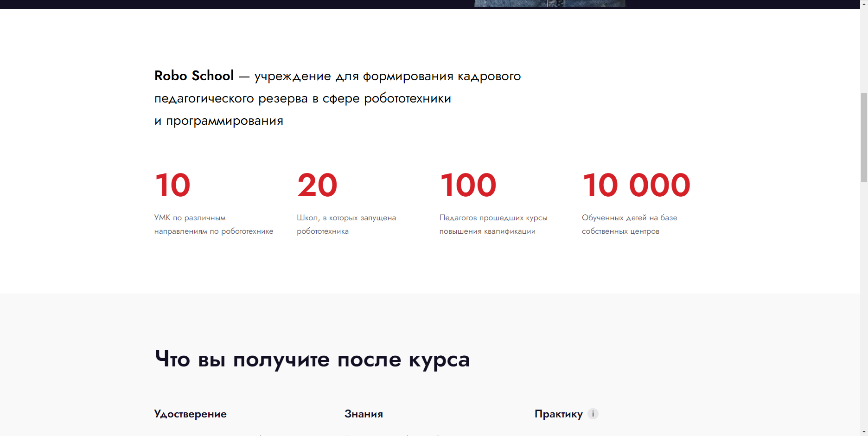Click heading 'Что вы получите после курса'

coord(313,359)
